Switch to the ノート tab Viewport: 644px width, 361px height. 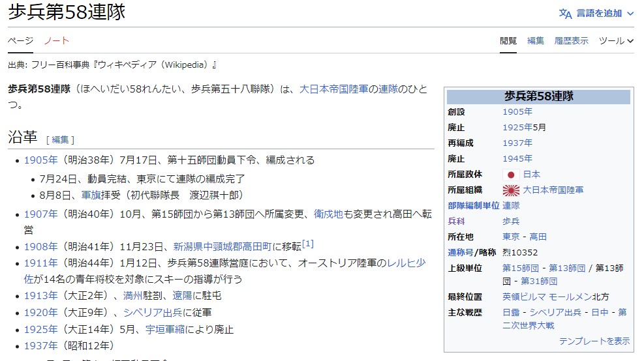click(x=57, y=40)
